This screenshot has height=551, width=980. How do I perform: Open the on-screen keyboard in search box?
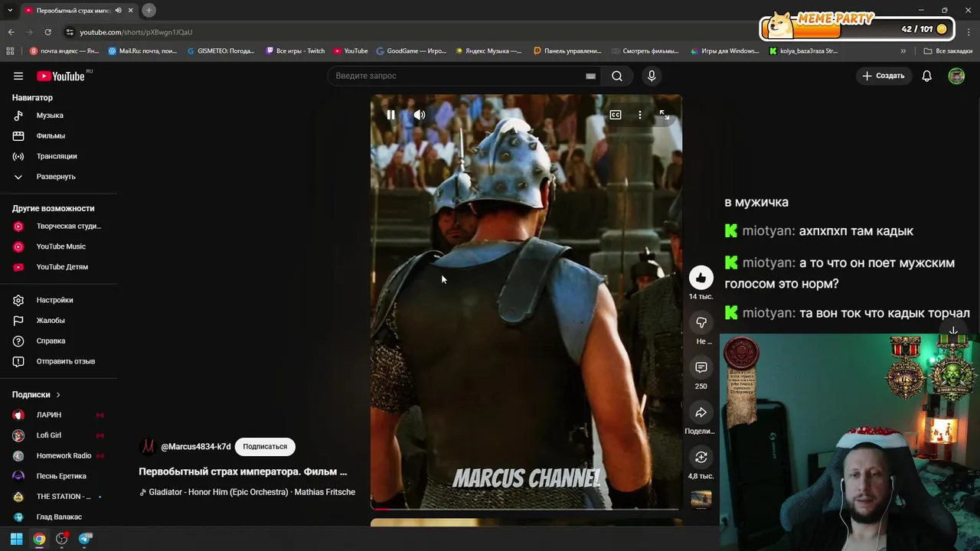click(590, 76)
